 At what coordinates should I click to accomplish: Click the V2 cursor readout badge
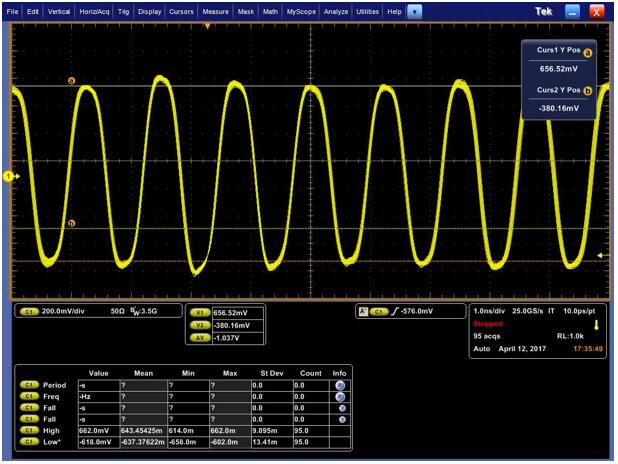click(199, 324)
